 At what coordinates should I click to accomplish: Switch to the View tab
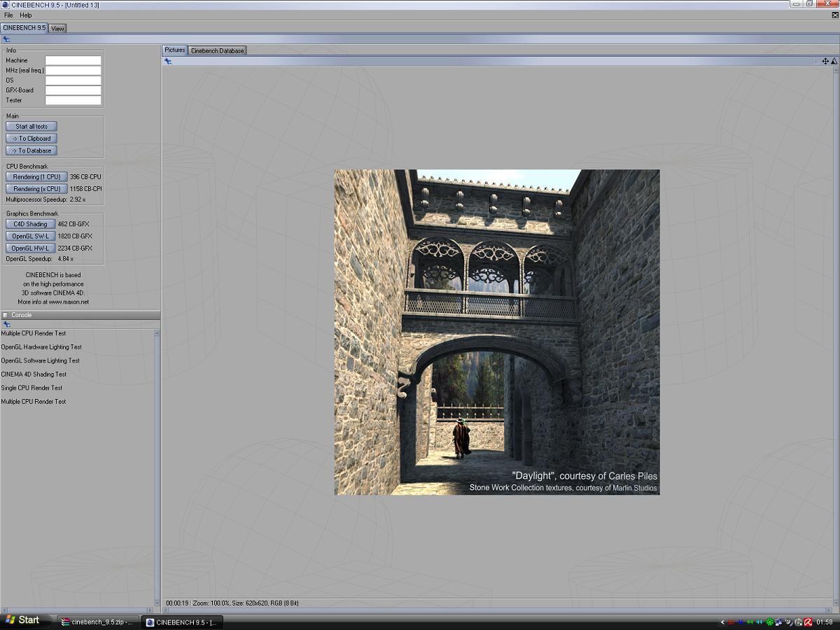(57, 29)
